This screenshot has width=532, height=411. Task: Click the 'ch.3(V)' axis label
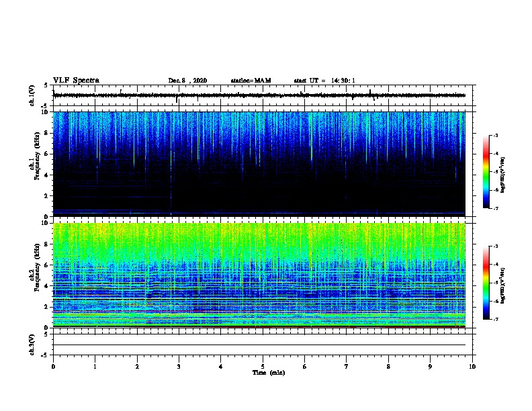coord(32,345)
